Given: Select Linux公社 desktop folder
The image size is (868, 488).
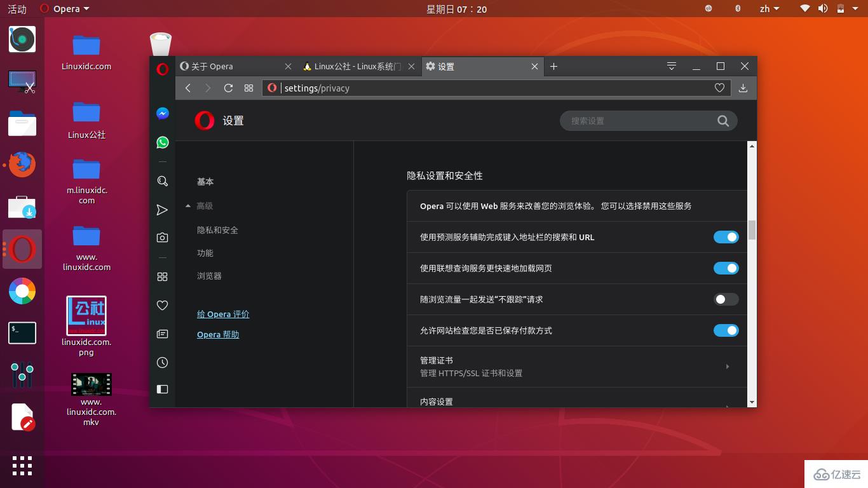Looking at the screenshot, I should [86, 119].
